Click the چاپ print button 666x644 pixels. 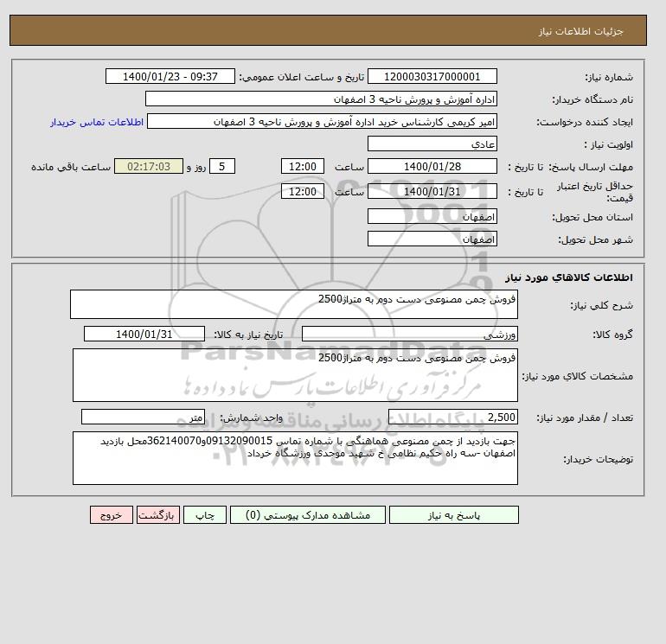pos(205,515)
